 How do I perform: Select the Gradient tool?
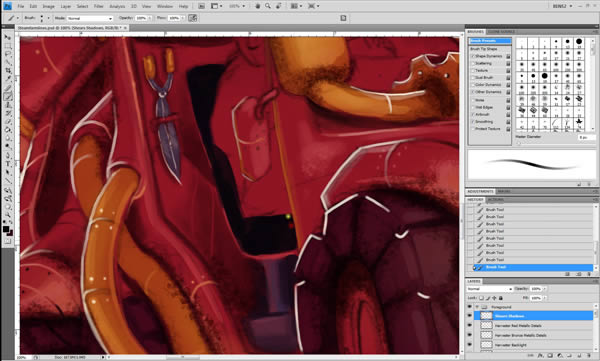(x=8, y=130)
